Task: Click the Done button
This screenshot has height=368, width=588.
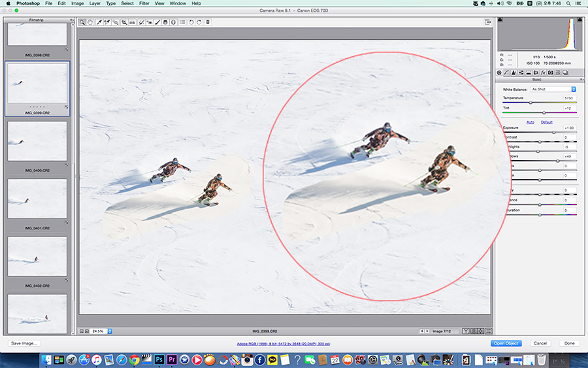Action: (569, 343)
